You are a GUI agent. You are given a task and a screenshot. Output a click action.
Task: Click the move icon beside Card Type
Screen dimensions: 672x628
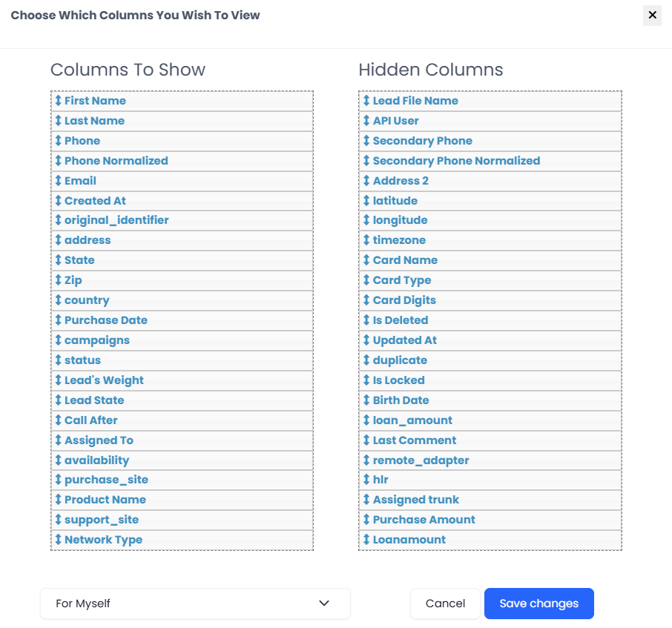(x=366, y=280)
